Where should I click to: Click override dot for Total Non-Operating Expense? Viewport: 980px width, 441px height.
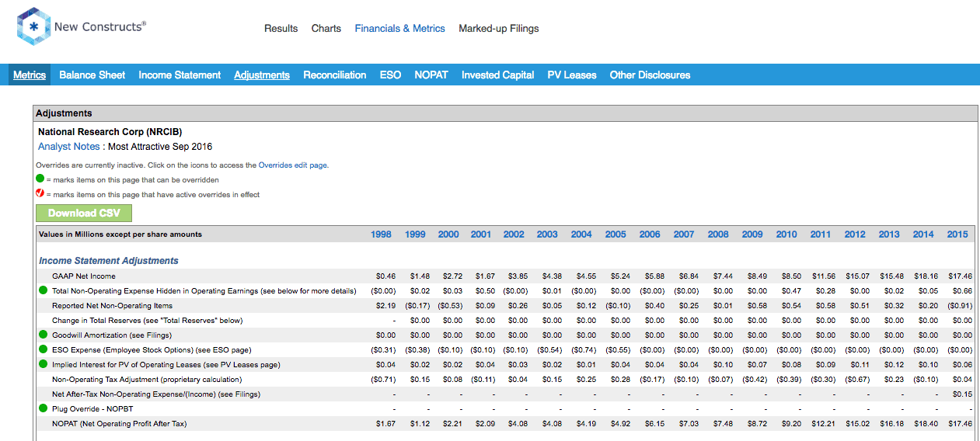coord(43,290)
